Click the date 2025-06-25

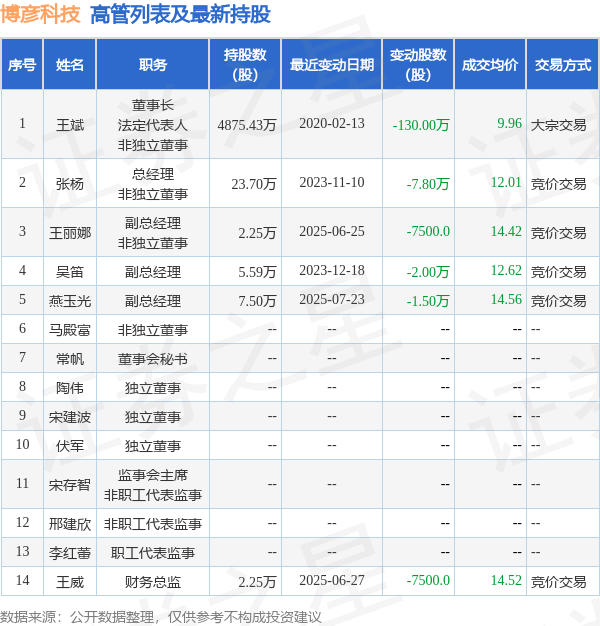tap(332, 231)
